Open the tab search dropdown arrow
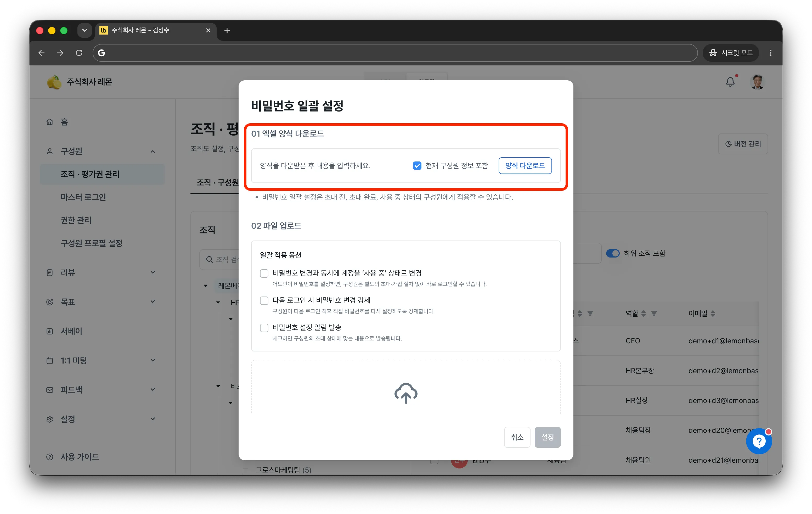The width and height of the screenshot is (812, 514). pos(85,30)
